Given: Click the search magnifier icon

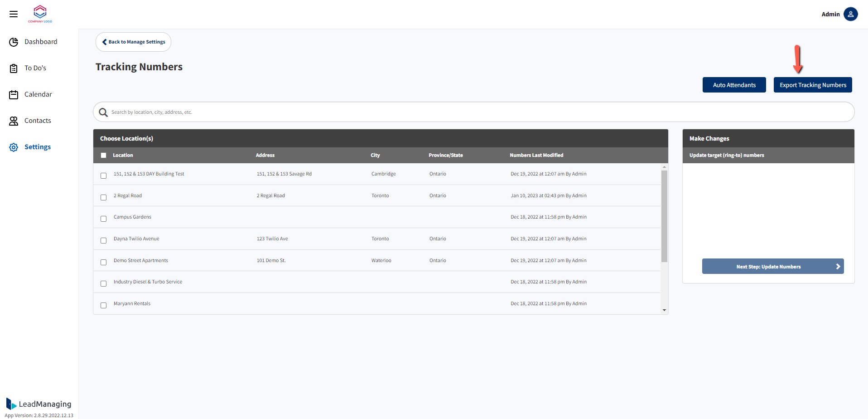Looking at the screenshot, I should click(103, 112).
